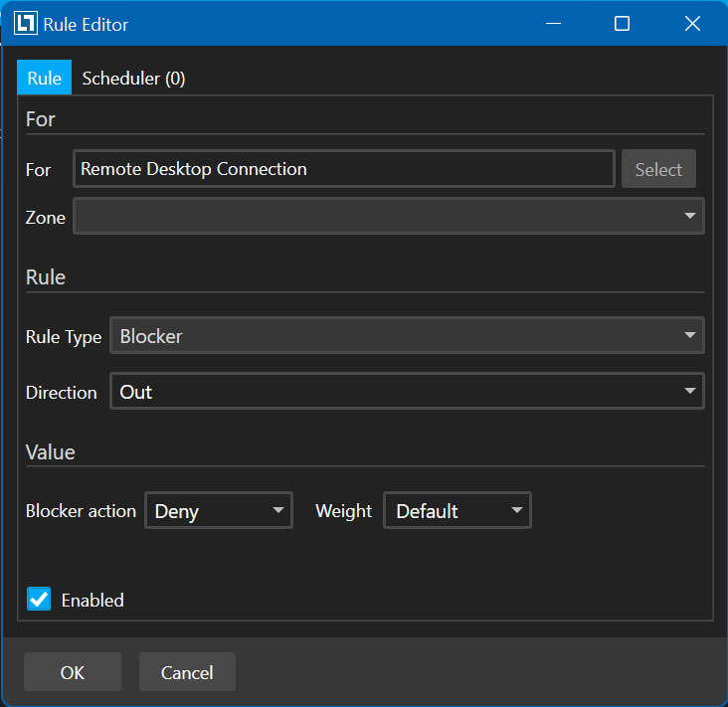
Task: Click Cancel to discard the rule
Action: point(187,673)
